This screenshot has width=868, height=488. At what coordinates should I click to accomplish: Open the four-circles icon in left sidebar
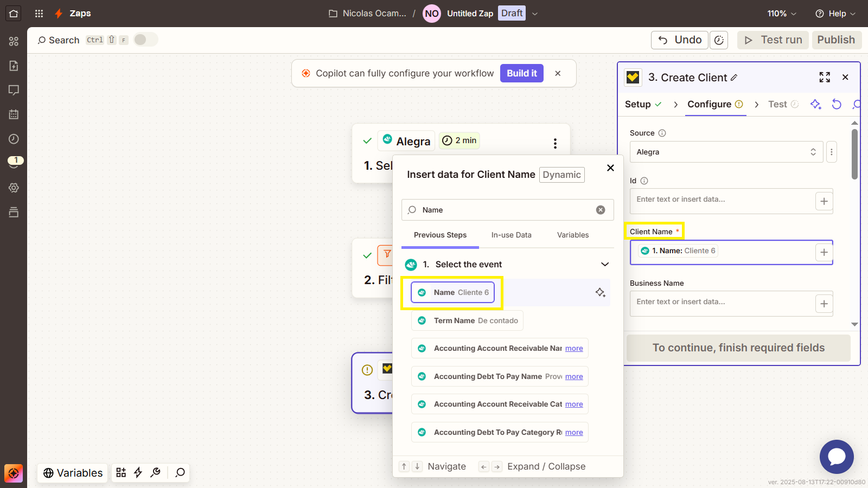pos(14,41)
